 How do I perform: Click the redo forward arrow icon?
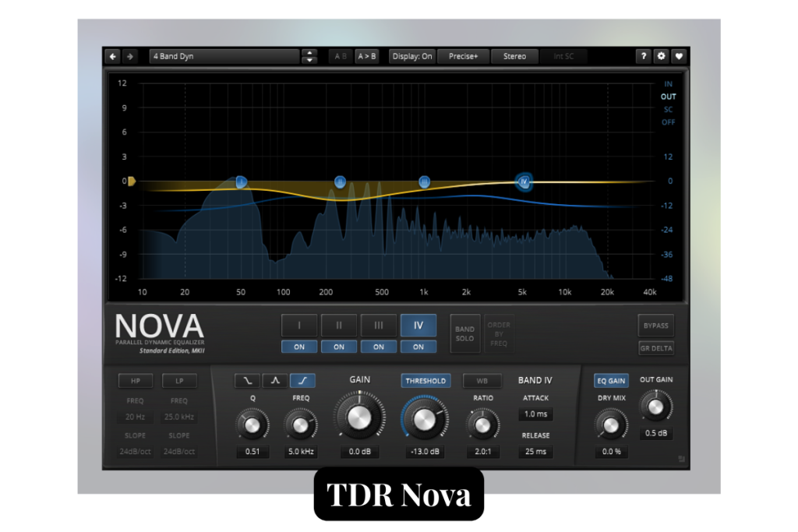tap(130, 56)
